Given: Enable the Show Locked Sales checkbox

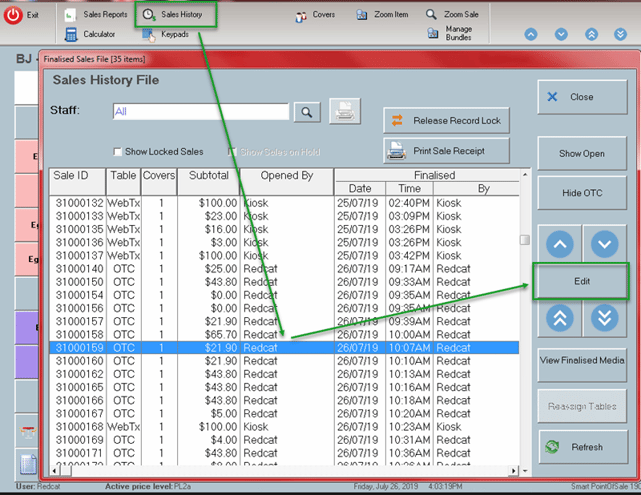Looking at the screenshot, I should (118, 152).
